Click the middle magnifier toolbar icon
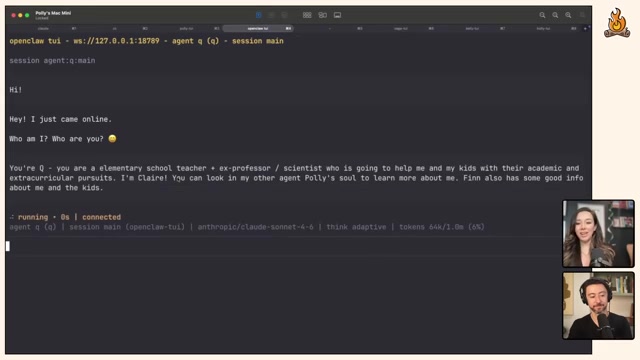The height and width of the screenshot is (360, 640). coord(555,15)
